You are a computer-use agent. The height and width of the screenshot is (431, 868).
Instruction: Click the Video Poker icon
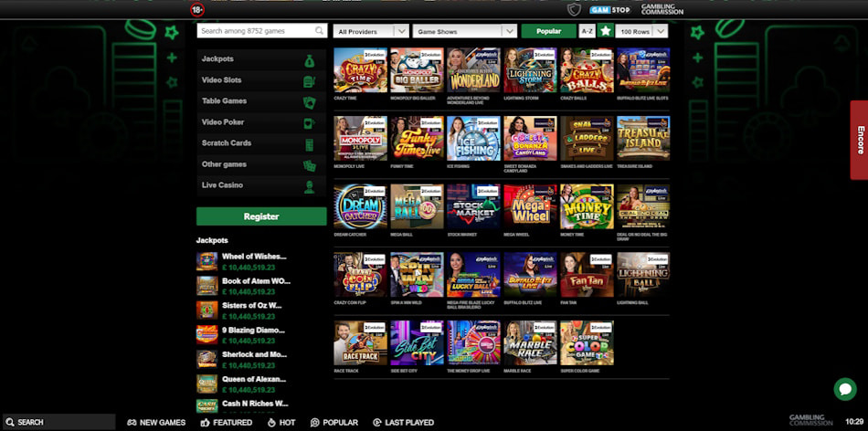pyautogui.click(x=309, y=123)
